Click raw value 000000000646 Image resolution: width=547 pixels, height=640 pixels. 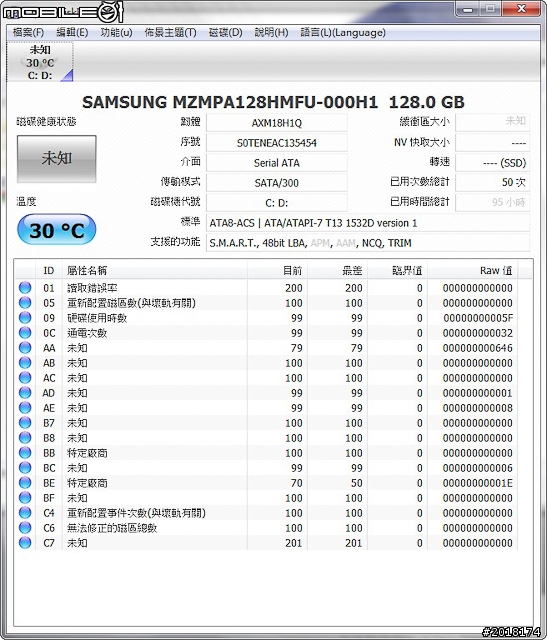pos(478,348)
